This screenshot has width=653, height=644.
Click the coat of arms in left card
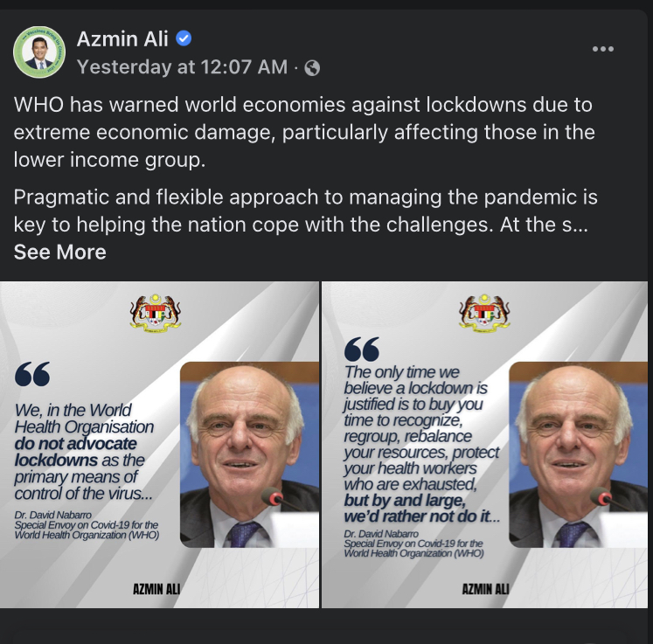coord(156,313)
